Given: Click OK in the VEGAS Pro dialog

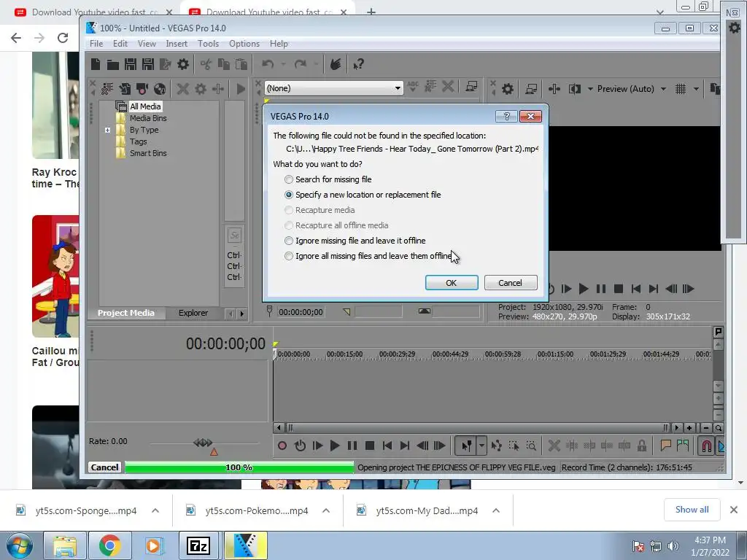Looking at the screenshot, I should [452, 282].
